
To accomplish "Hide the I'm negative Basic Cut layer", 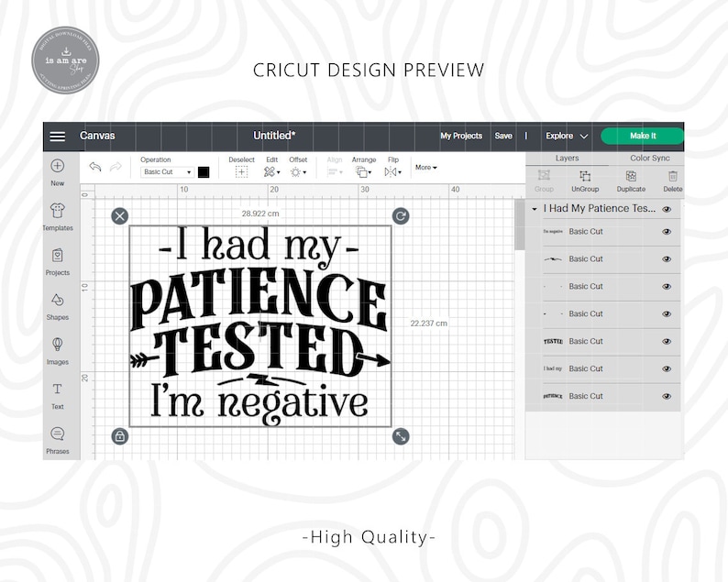I will point(667,232).
